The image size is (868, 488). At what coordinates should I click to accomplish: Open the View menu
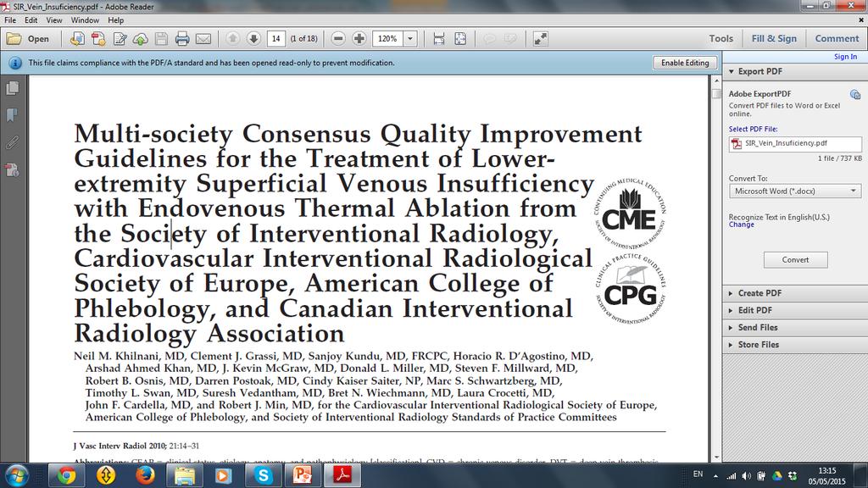pos(53,20)
